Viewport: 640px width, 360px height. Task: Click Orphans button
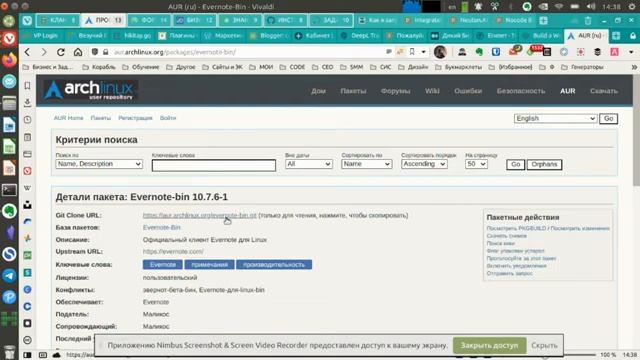[544, 164]
